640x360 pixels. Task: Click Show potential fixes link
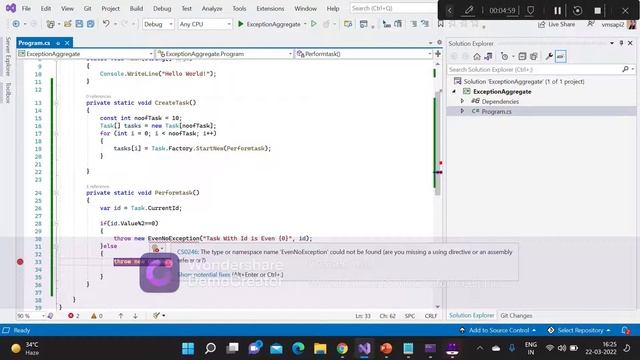click(x=204, y=275)
